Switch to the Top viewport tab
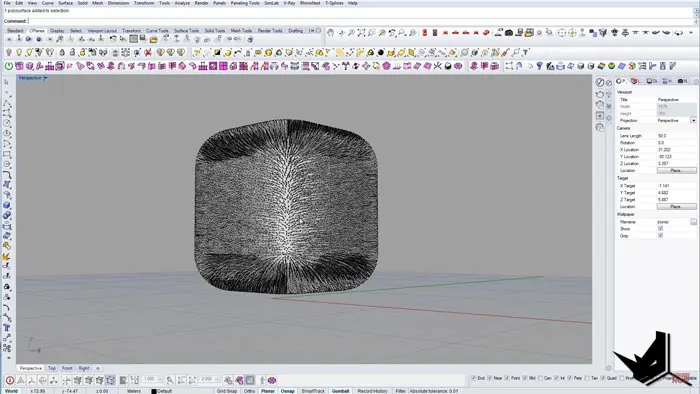 click(x=52, y=368)
